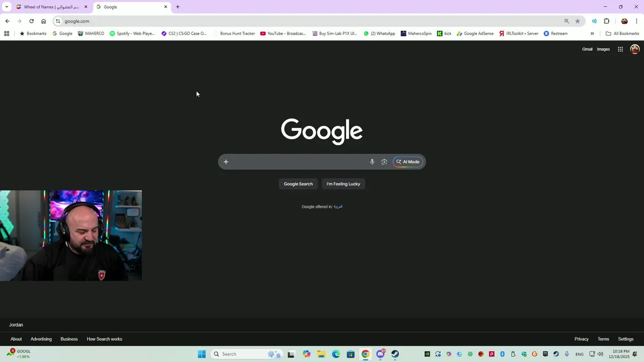Open the volume tray icon
Viewport: 644px width, 362px height.
tap(600, 354)
